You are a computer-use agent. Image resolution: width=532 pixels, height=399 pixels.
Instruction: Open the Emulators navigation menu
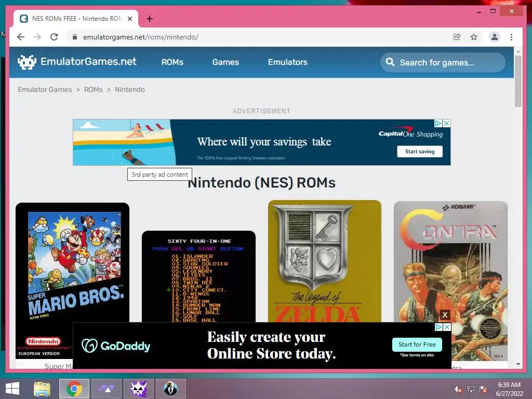click(x=288, y=62)
